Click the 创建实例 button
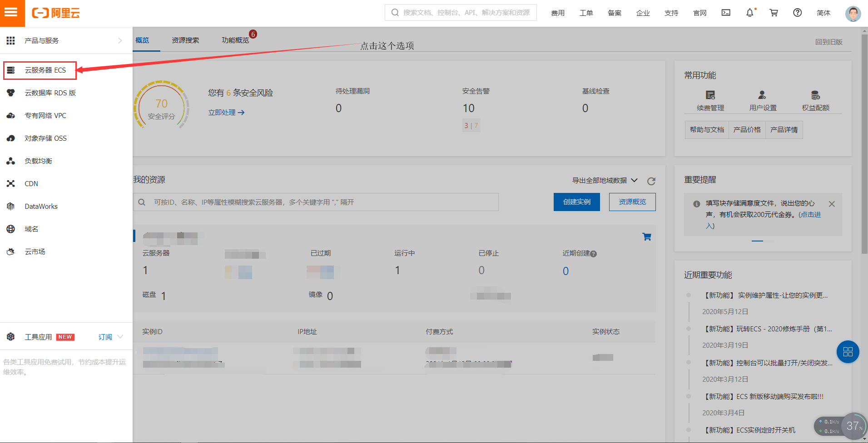868x443 pixels. point(577,202)
